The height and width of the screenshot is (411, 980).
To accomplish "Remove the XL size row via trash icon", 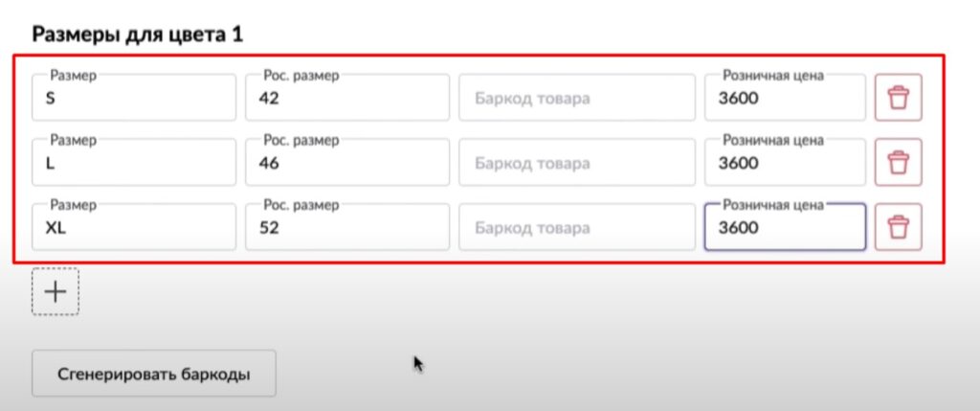I will pyautogui.click(x=898, y=226).
